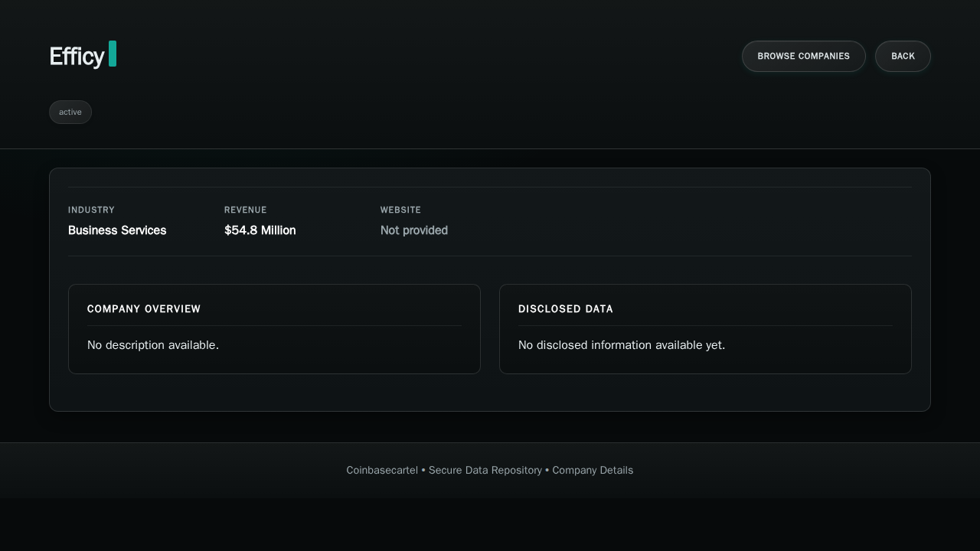980x551 pixels.
Task: Select the No disclosed information available text
Action: click(621, 345)
